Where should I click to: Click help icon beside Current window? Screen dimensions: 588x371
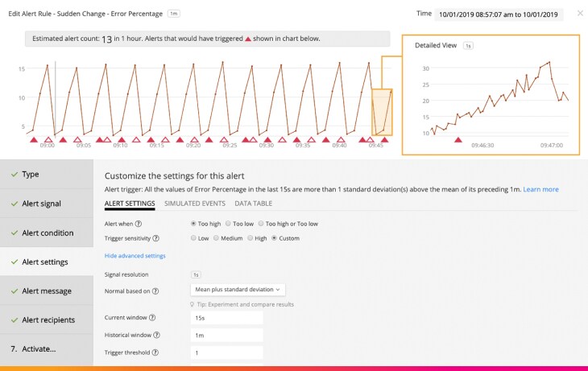pos(152,318)
